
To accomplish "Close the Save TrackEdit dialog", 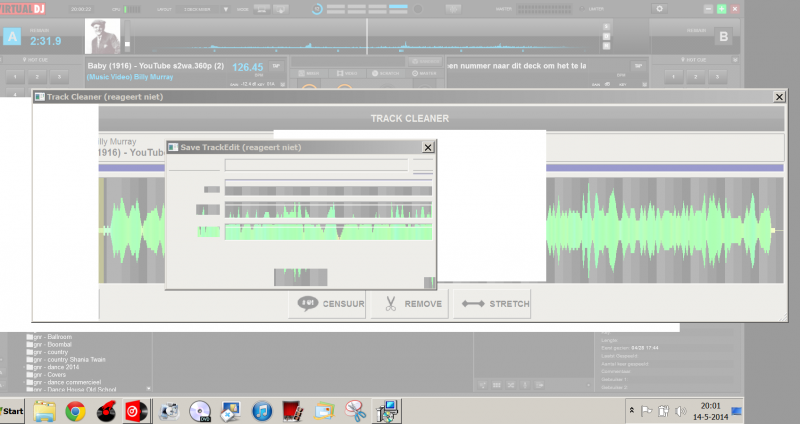I will click(428, 147).
